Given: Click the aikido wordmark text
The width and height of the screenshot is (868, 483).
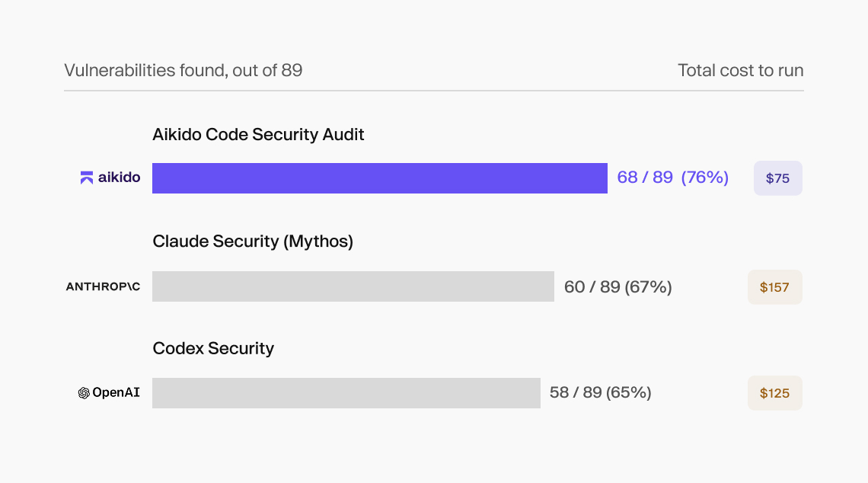Looking at the screenshot, I should (x=119, y=178).
